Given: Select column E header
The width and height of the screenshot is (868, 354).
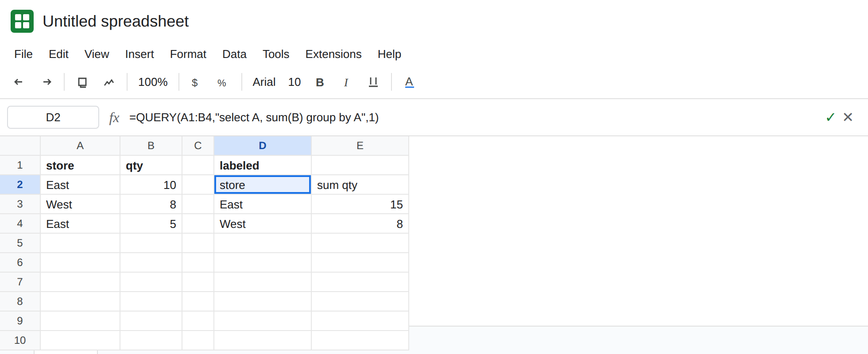Looking at the screenshot, I should (x=360, y=146).
